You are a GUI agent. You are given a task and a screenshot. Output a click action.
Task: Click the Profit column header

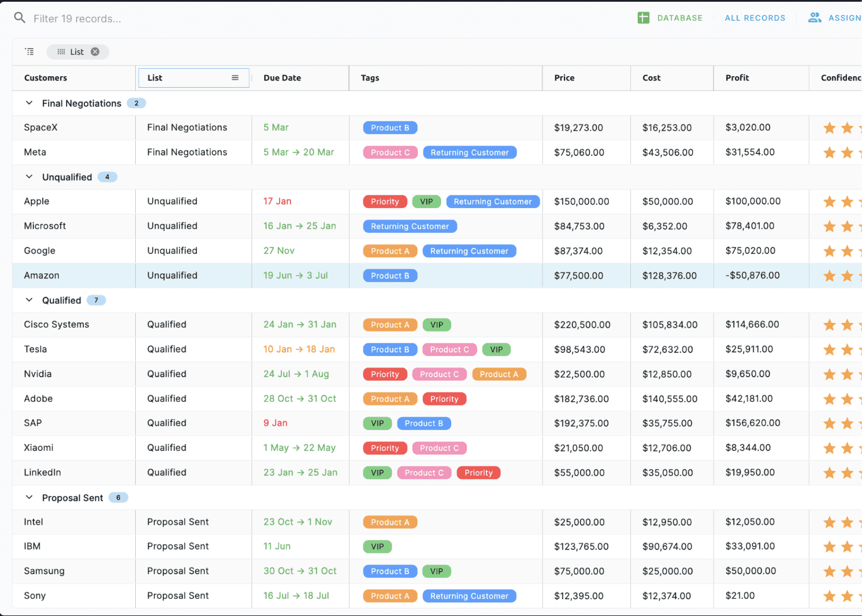pos(737,77)
